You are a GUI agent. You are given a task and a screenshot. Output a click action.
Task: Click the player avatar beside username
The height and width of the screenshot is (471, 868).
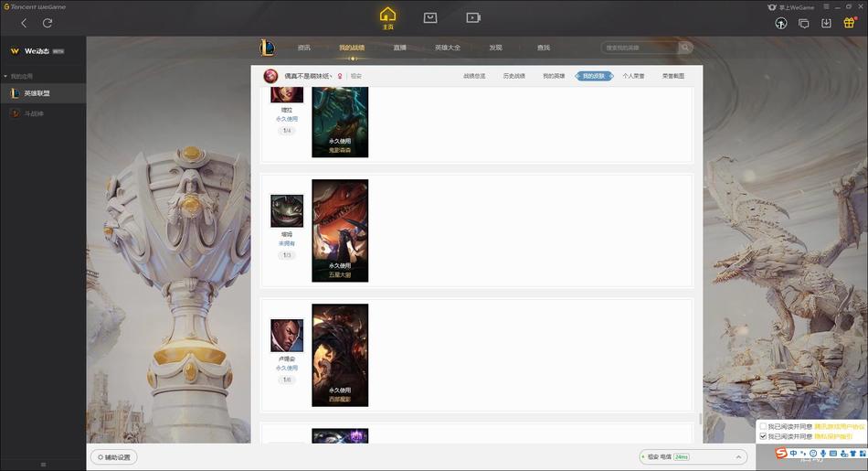(x=270, y=76)
